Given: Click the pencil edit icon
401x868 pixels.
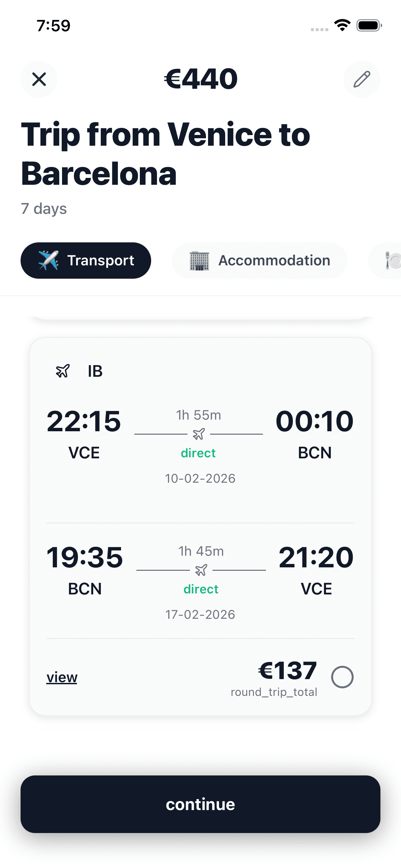Looking at the screenshot, I should tap(362, 79).
